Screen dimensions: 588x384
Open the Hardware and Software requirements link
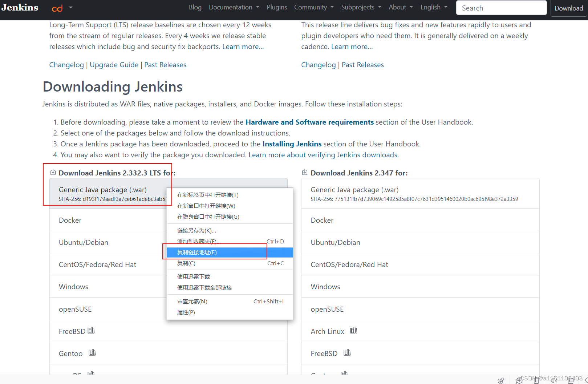pyautogui.click(x=309, y=122)
